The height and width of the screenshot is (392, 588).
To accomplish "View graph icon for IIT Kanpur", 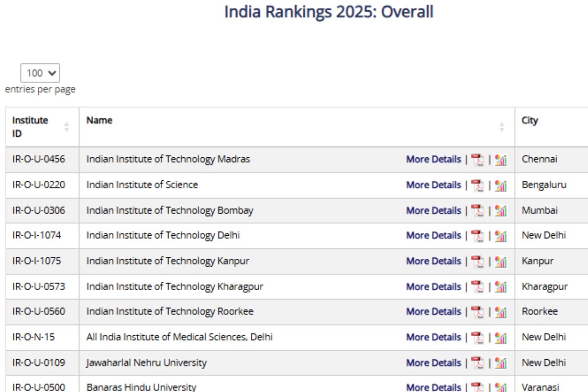I will pos(500,261).
